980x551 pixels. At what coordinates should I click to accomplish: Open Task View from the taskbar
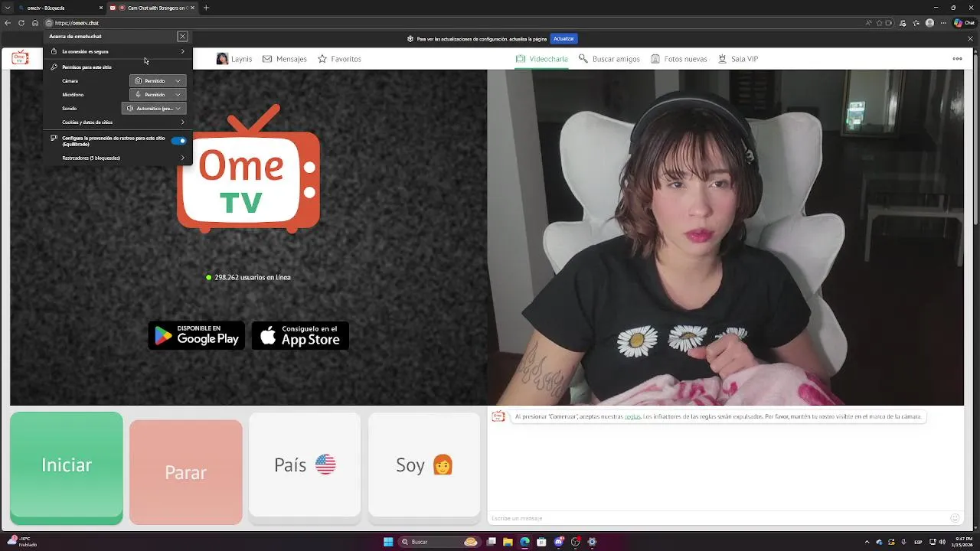(491, 542)
